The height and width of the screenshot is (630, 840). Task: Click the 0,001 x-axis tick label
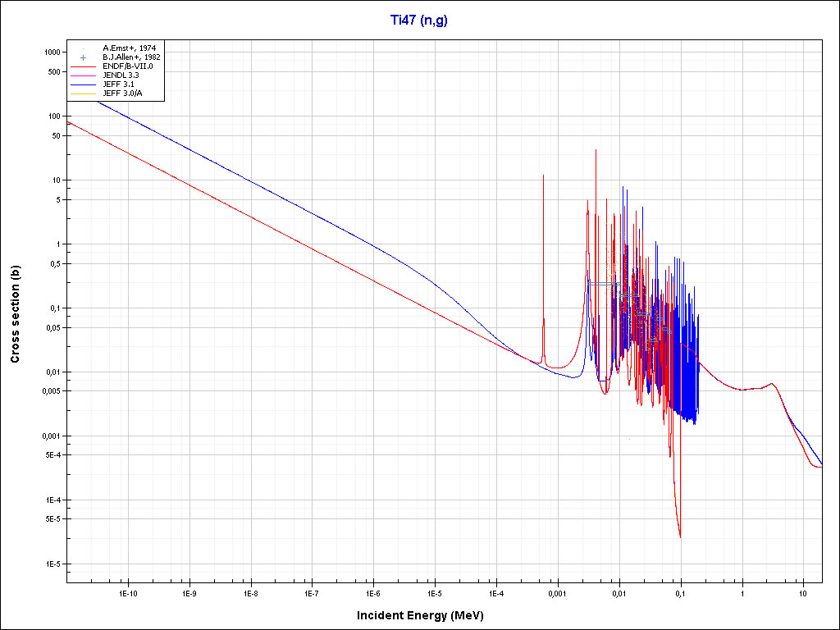[x=557, y=592]
